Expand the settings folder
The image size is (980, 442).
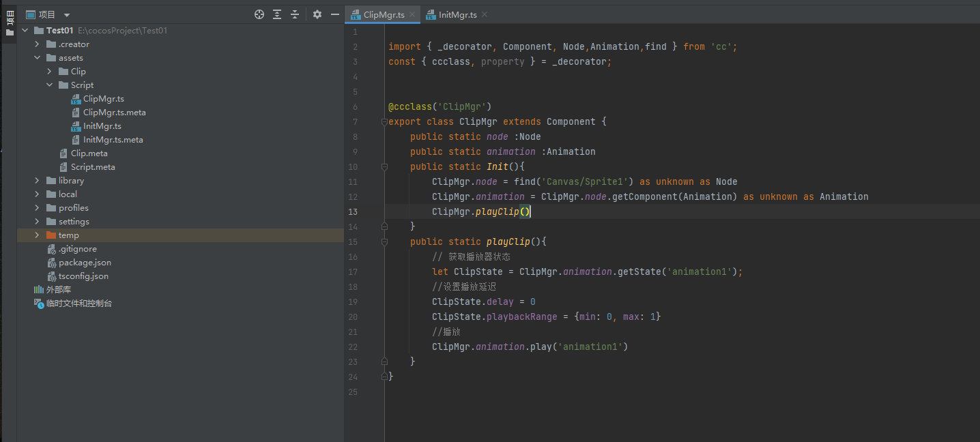(38, 222)
